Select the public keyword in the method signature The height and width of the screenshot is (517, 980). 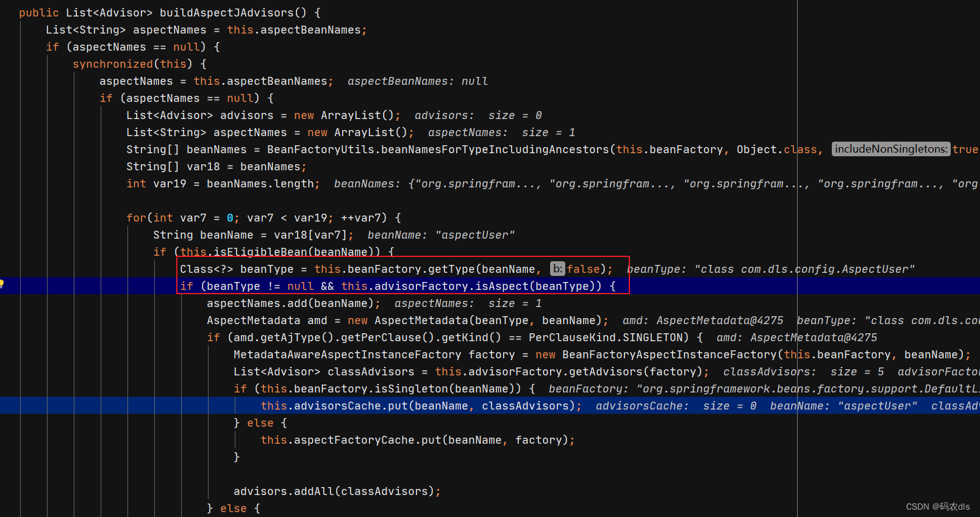point(39,13)
